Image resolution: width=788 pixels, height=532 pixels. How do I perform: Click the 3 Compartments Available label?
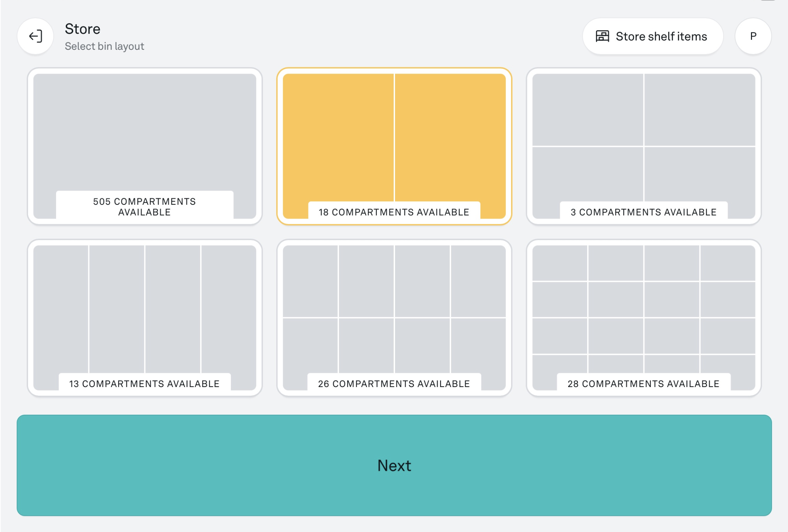tap(643, 212)
